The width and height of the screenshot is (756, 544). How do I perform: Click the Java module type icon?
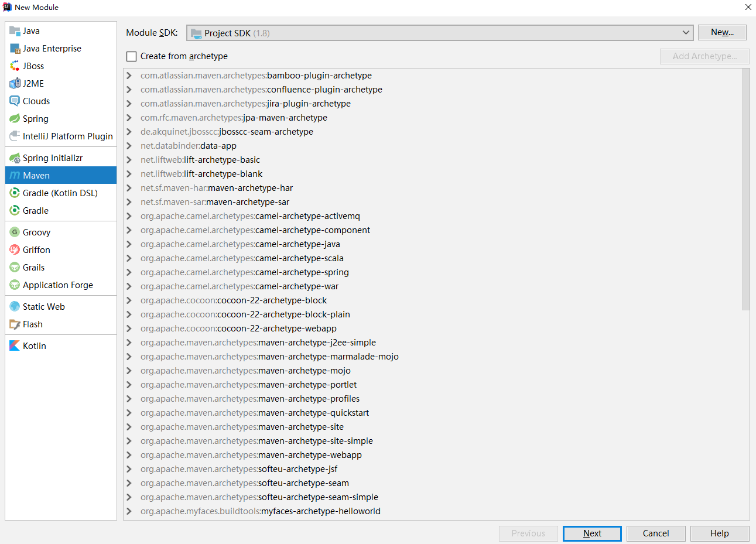tap(15, 31)
